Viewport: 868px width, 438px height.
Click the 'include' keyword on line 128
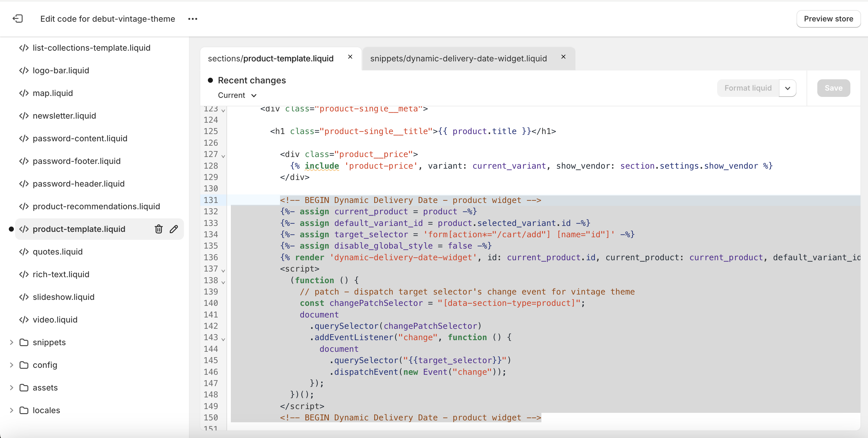(322, 166)
